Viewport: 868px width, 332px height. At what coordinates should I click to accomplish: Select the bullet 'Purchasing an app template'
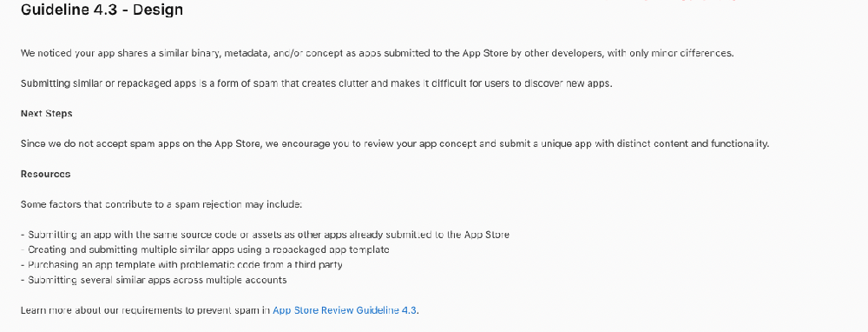(x=181, y=264)
